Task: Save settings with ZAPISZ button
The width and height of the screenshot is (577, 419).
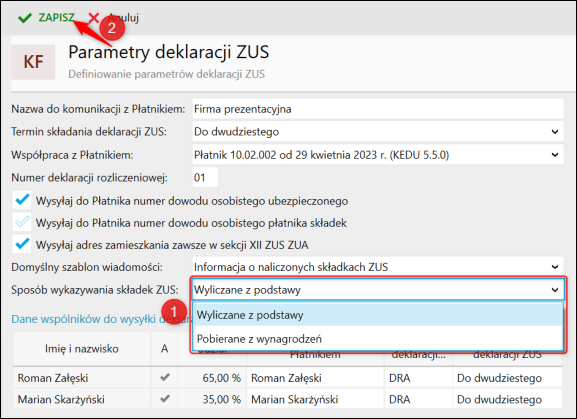Action: (x=56, y=17)
